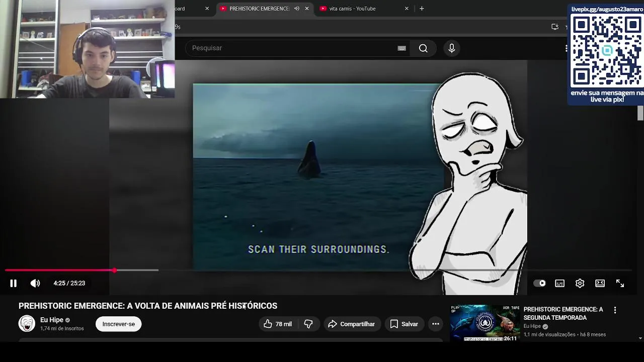Switch to theater mode icon
644x362 pixels.
point(600,283)
